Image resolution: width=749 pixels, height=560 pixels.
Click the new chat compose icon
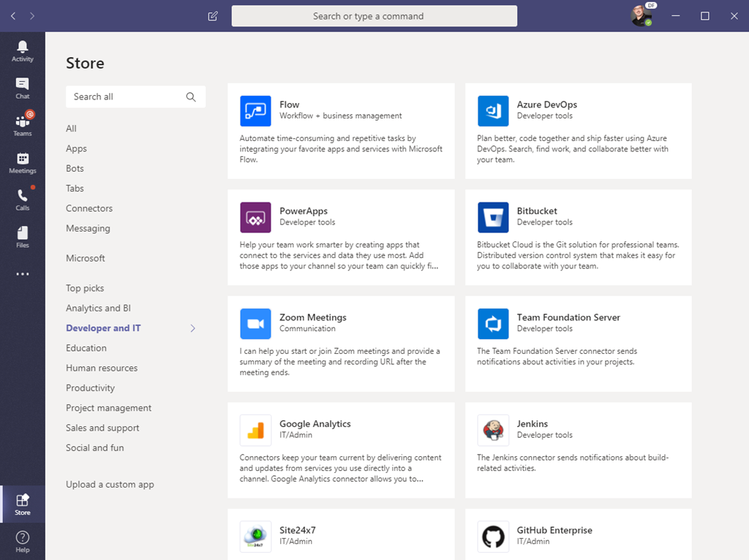213,16
